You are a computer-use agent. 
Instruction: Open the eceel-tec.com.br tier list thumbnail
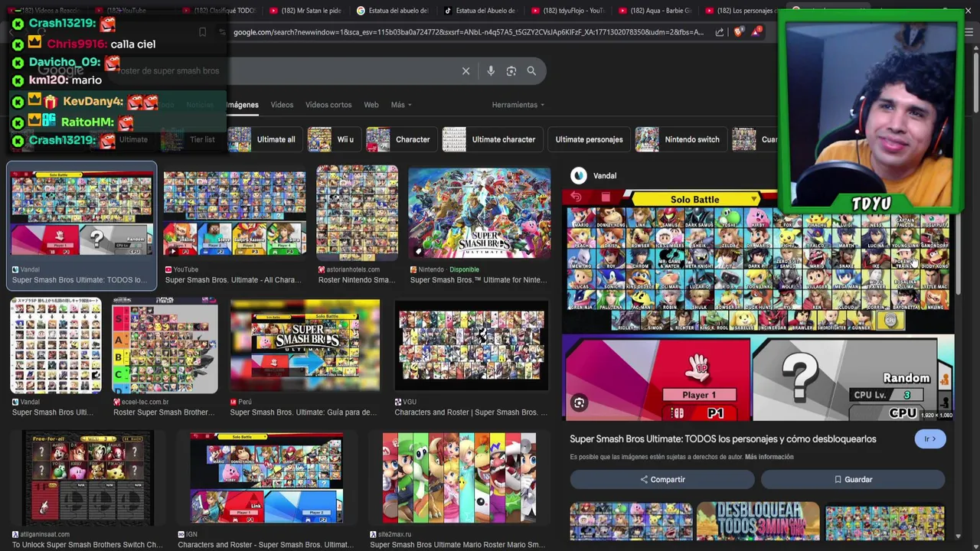coord(165,346)
